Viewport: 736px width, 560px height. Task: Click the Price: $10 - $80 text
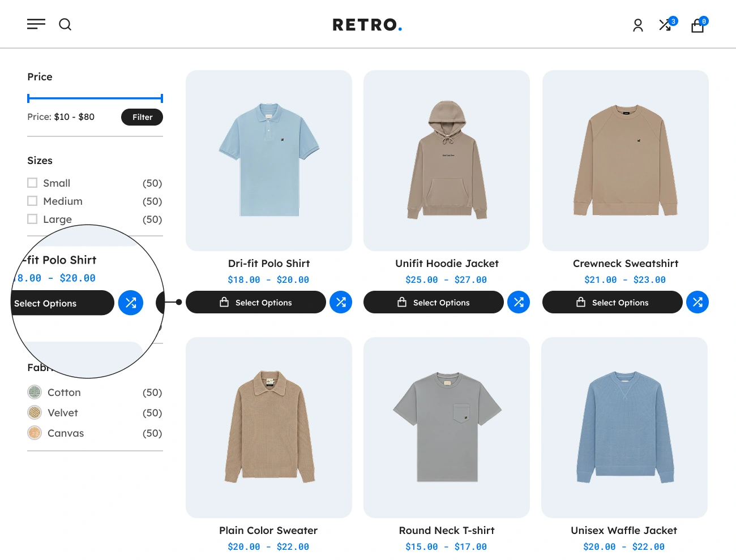[x=61, y=117]
